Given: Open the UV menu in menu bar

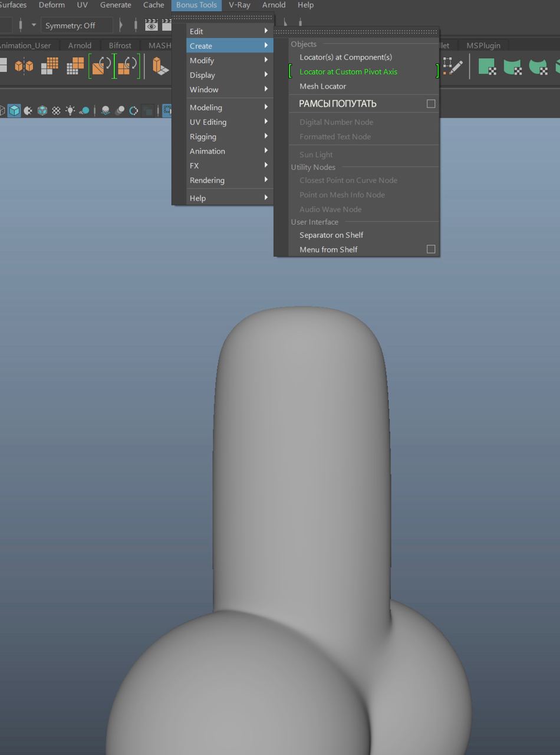Looking at the screenshot, I should coord(83,5).
